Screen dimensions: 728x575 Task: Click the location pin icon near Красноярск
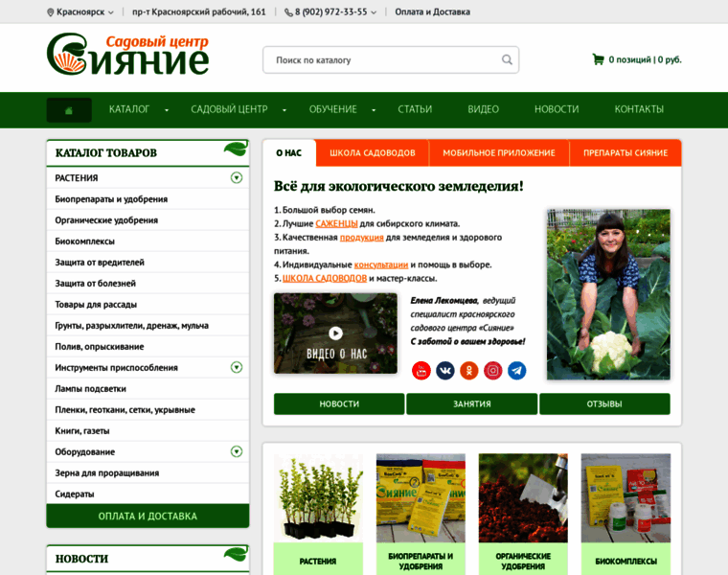pos(51,12)
